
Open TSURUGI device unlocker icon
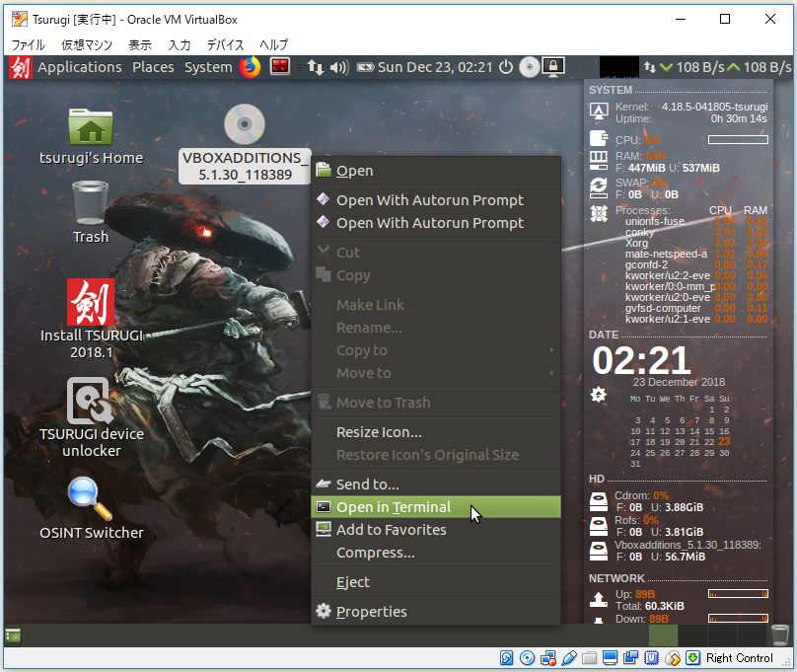coord(90,401)
